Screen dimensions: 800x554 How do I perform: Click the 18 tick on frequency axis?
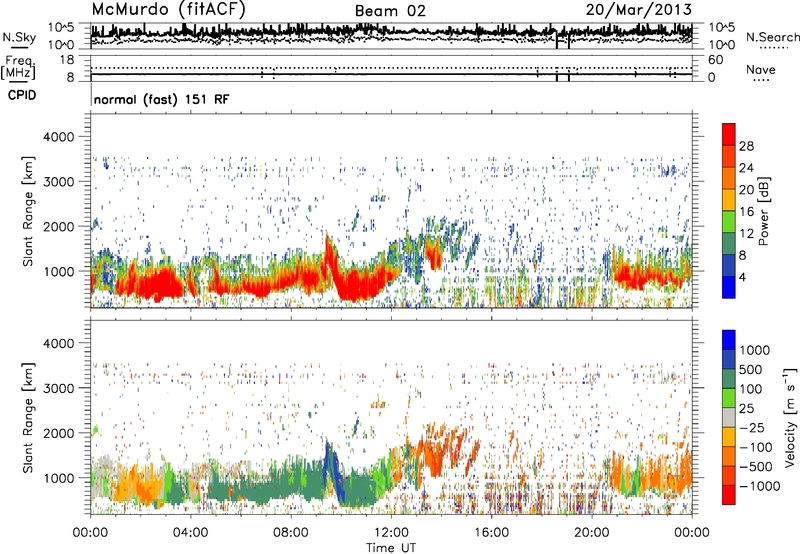pos(67,60)
